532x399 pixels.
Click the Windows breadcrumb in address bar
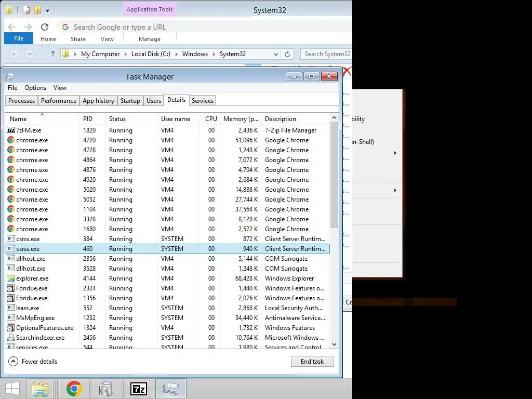coord(195,54)
